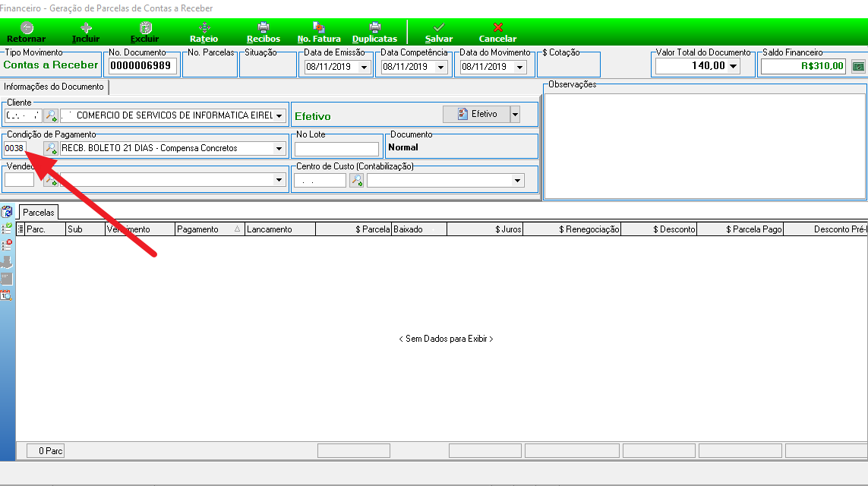Click the grid column selector icon
The image size is (868, 486).
coord(21,229)
